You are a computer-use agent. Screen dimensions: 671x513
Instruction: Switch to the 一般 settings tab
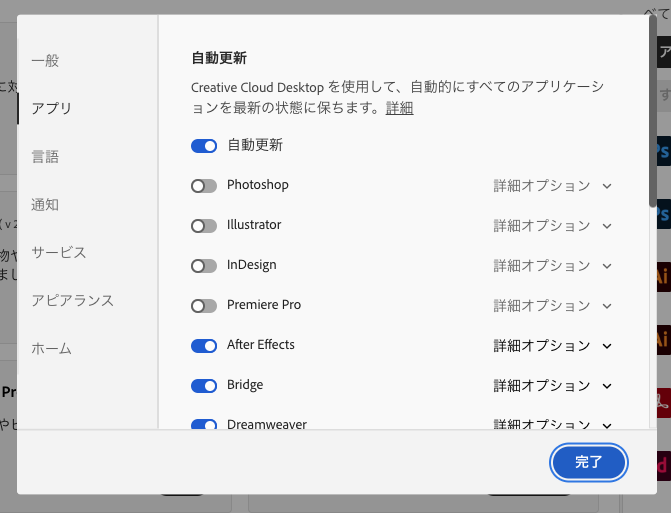(x=45, y=61)
